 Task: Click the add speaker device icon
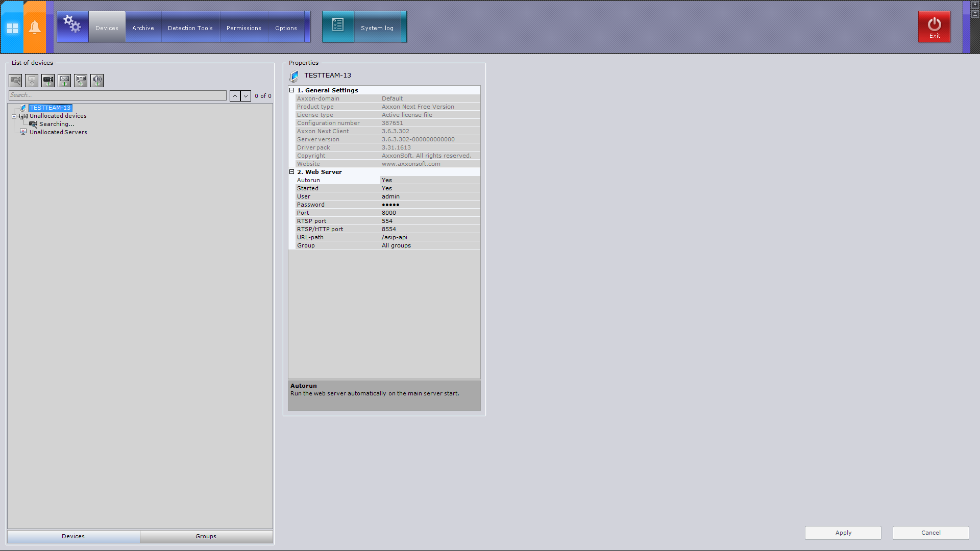(x=97, y=81)
